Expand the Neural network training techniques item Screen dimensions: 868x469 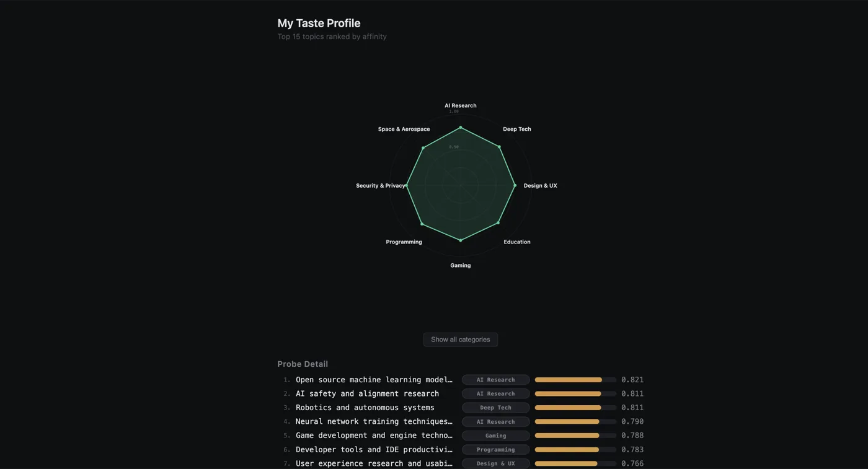tap(373, 421)
